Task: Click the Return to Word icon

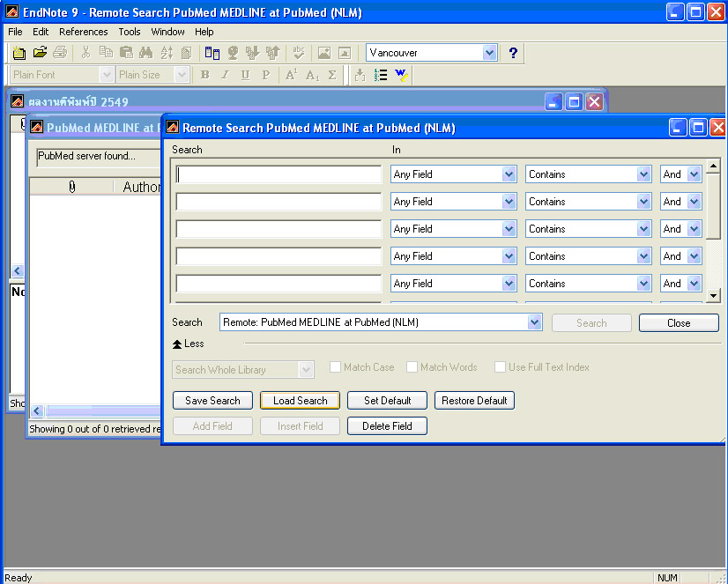Action: pos(401,75)
